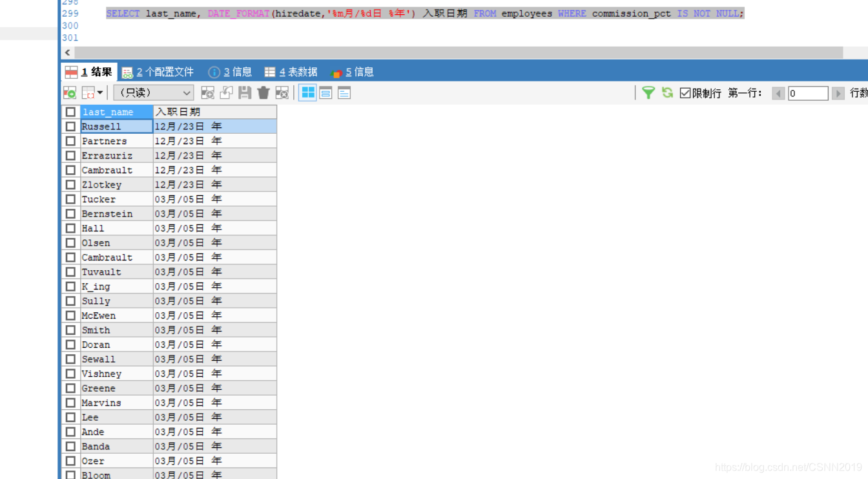Screen dimensions: 868x479
Task: Click the green filter funnel icon
Action: [648, 93]
